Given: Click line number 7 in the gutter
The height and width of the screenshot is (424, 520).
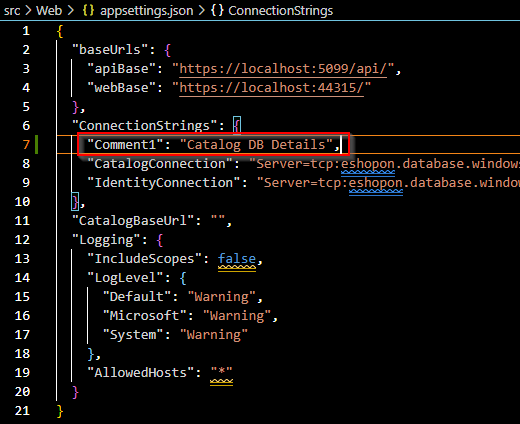Looking at the screenshot, I should click(x=26, y=145).
